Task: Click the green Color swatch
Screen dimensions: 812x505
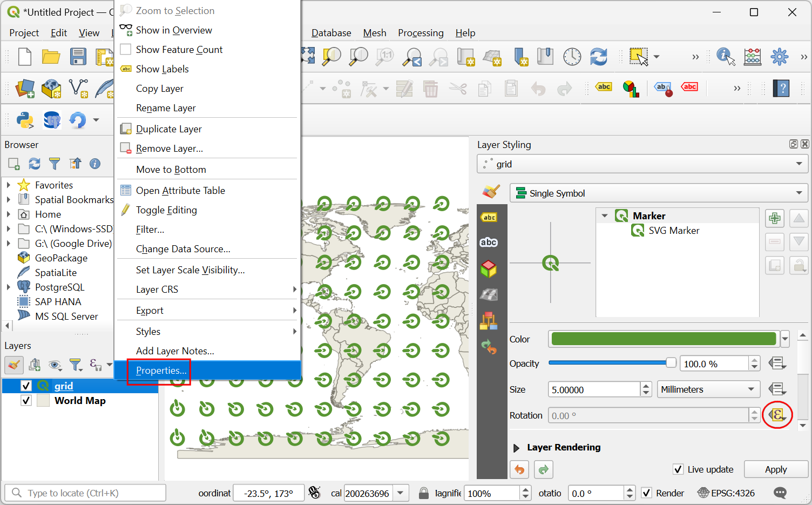Action: point(664,339)
